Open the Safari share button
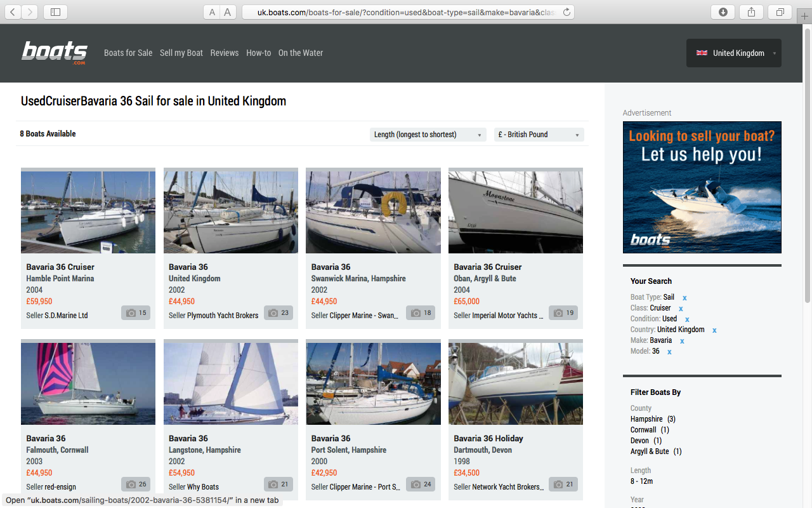Viewport: 812px width, 508px height. (x=752, y=12)
